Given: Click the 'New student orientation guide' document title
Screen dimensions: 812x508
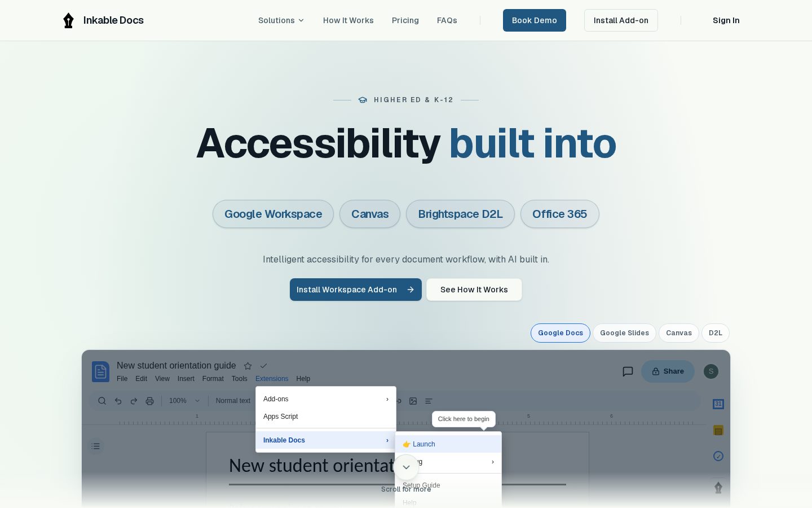Looking at the screenshot, I should coord(176,366).
